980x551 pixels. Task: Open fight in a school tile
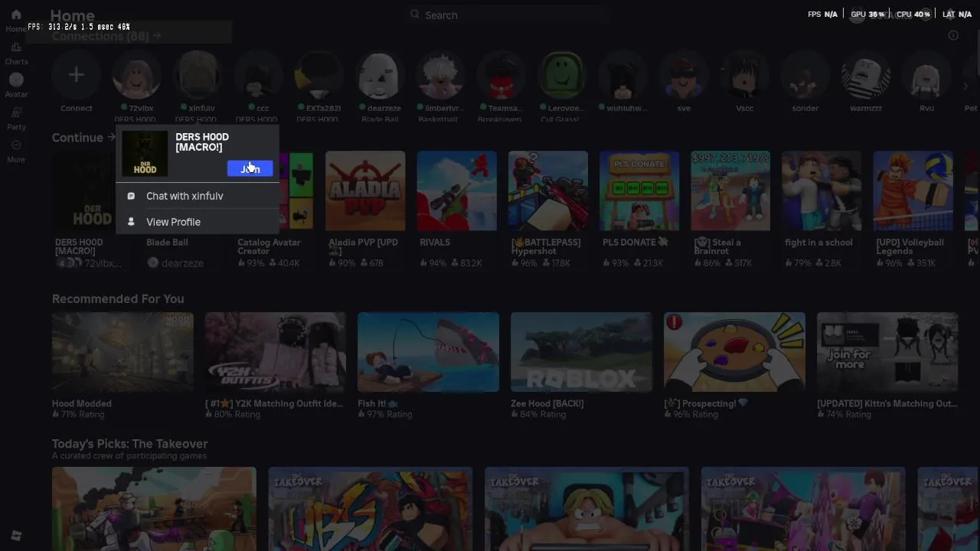[x=822, y=191]
